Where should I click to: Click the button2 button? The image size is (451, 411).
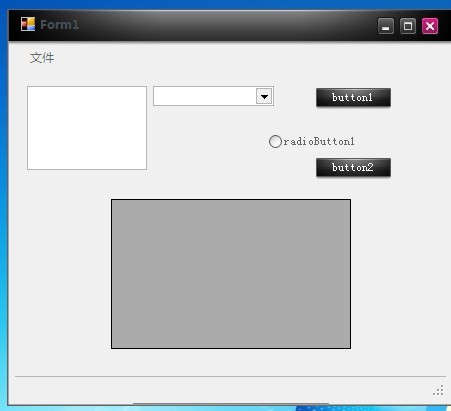[353, 167]
